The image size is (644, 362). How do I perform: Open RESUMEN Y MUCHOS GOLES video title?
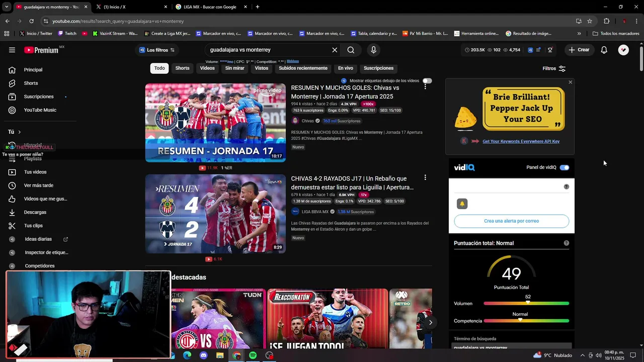345,92
